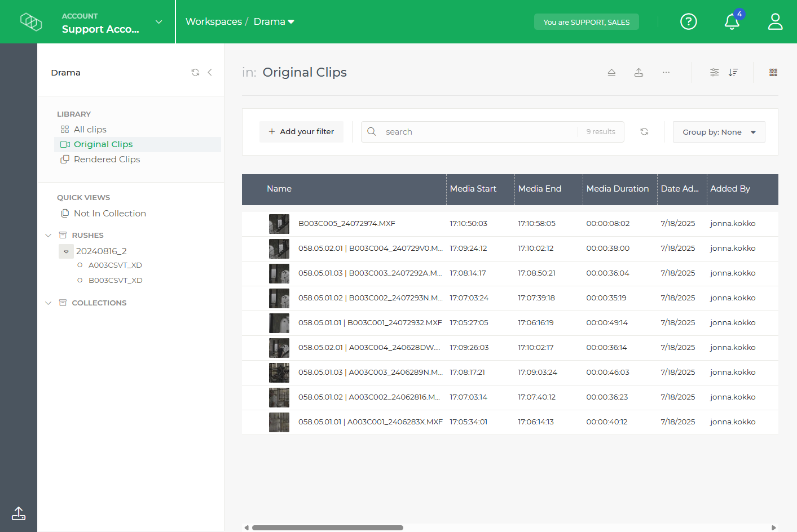
Task: Open the filter settings sliders icon
Action: coord(715,72)
